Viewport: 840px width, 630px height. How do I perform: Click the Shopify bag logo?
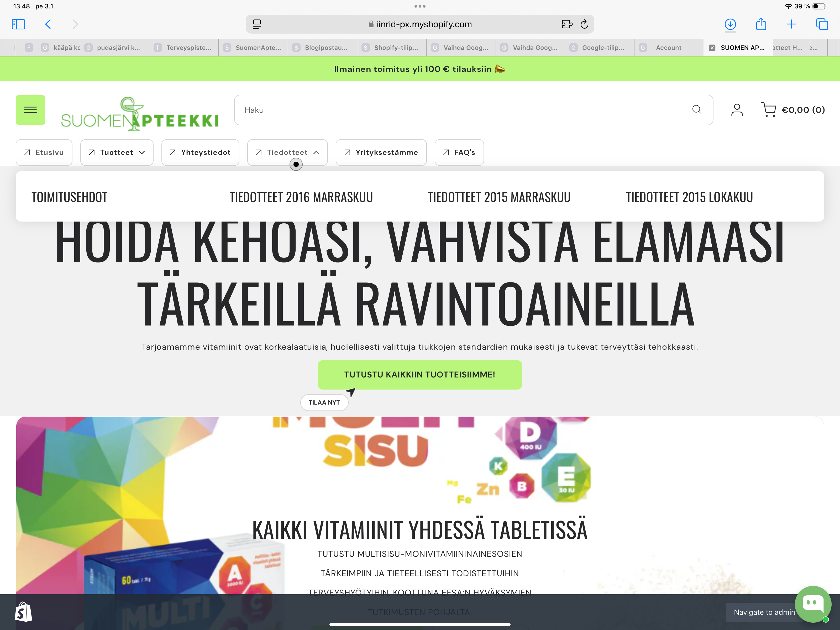pyautogui.click(x=24, y=612)
